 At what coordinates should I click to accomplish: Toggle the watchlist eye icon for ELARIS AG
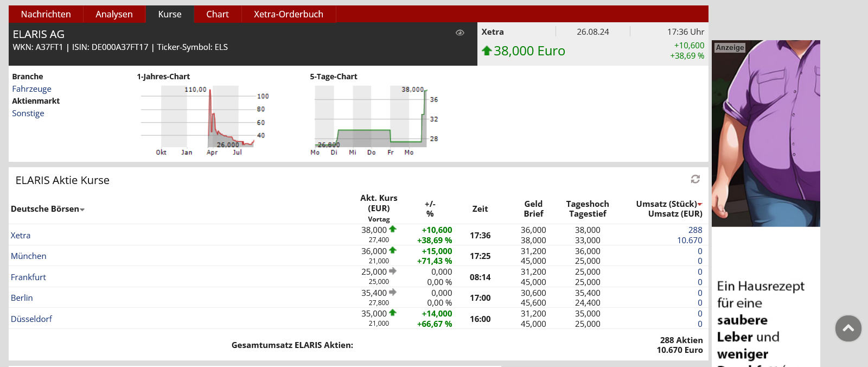click(x=459, y=33)
